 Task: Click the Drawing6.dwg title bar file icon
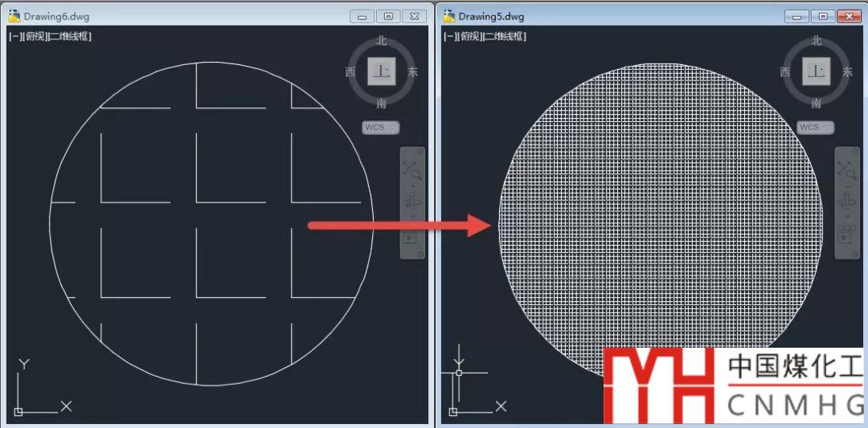pos(15,16)
